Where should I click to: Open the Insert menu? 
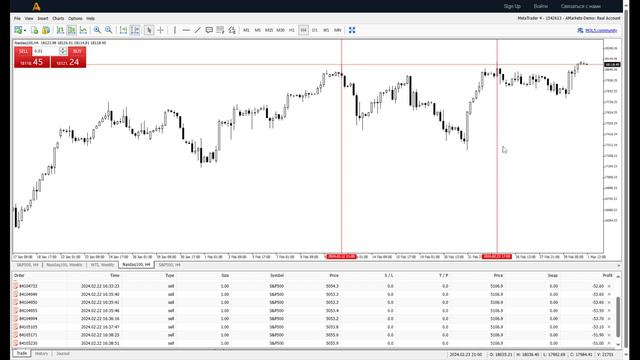point(43,18)
